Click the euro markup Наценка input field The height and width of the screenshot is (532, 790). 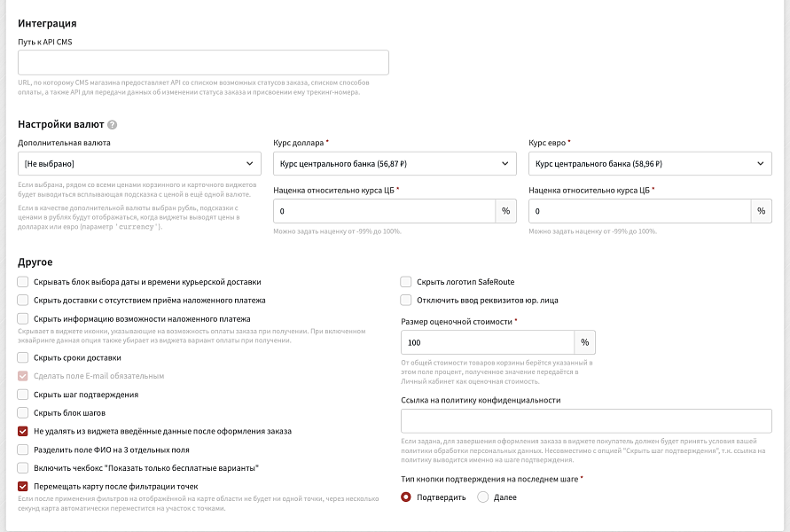point(640,211)
